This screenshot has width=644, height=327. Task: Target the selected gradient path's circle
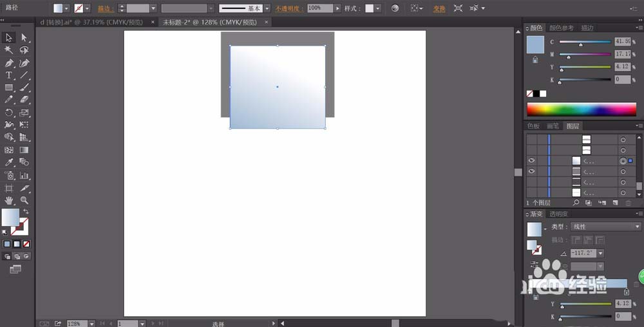[623, 161]
